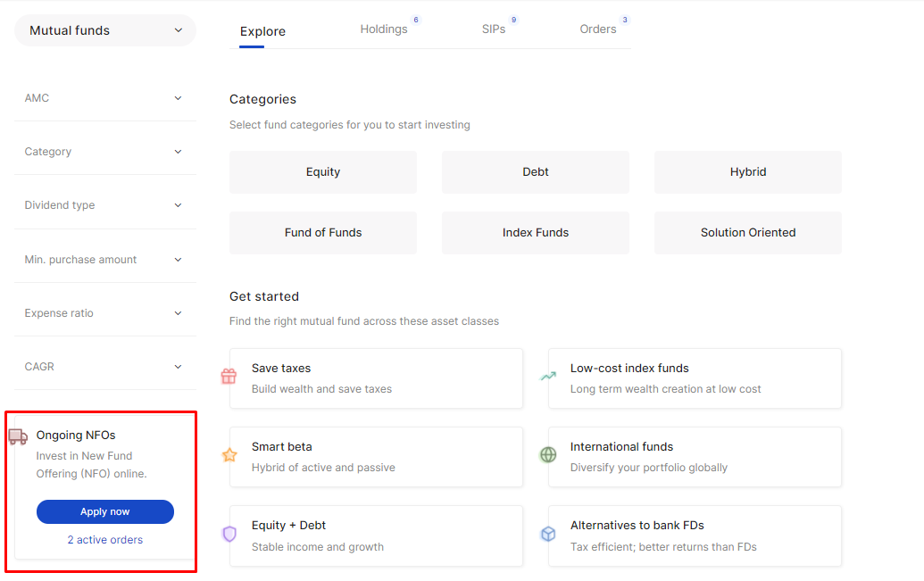Click the cube icon beside Alternatives to bank FDs
Screen dimensions: 924x581
click(x=548, y=534)
